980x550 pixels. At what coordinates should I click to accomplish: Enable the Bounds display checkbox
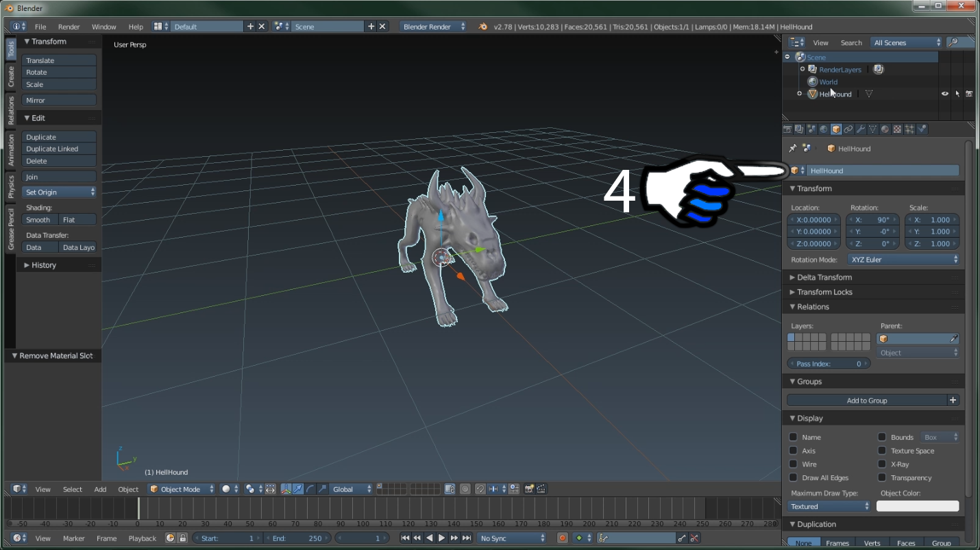click(x=882, y=437)
